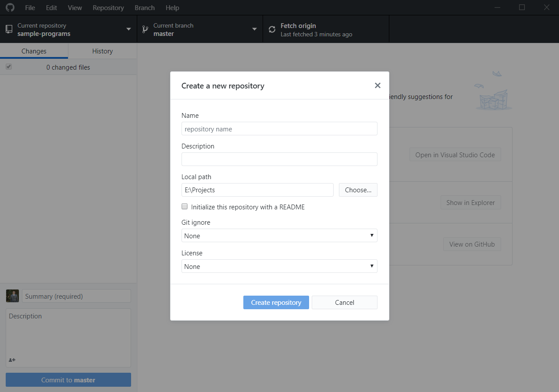This screenshot has height=392, width=559.
Task: Click the repository book icon beside Current repository
Action: pyautogui.click(x=9, y=29)
